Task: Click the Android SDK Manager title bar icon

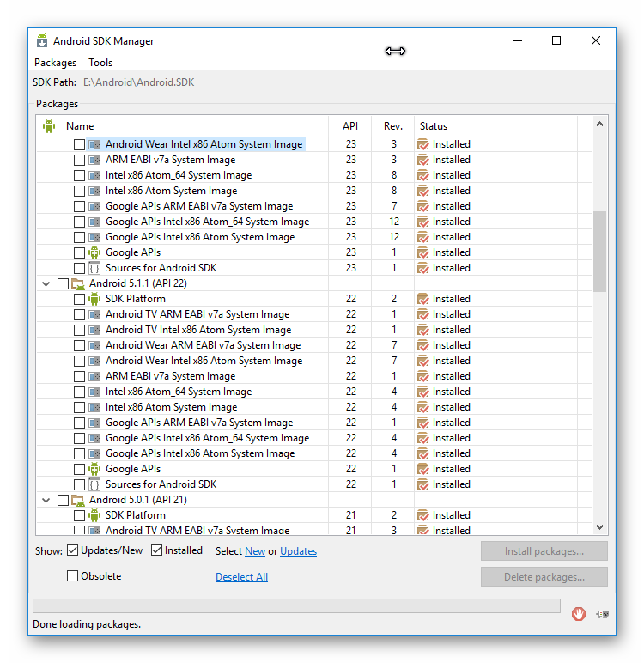Action: point(42,41)
